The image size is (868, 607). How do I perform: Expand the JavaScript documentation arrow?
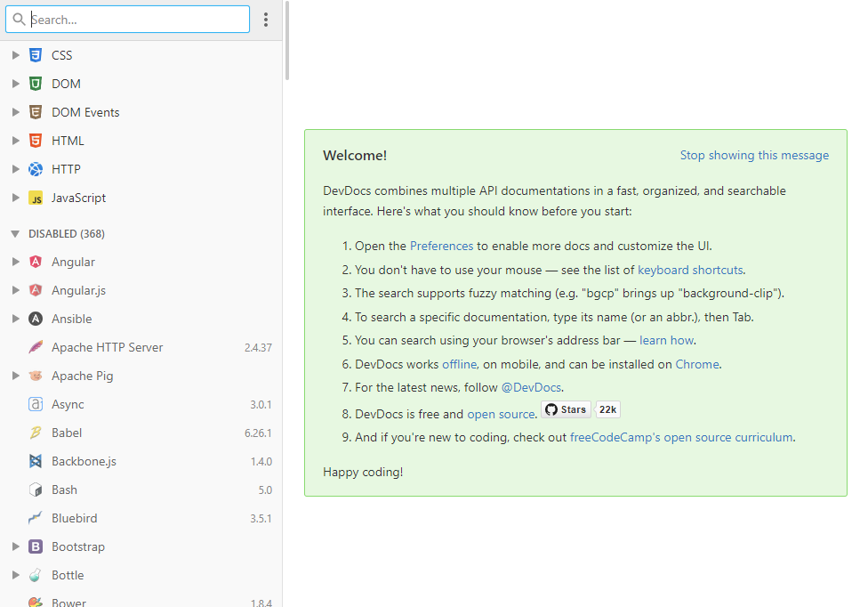tap(15, 198)
